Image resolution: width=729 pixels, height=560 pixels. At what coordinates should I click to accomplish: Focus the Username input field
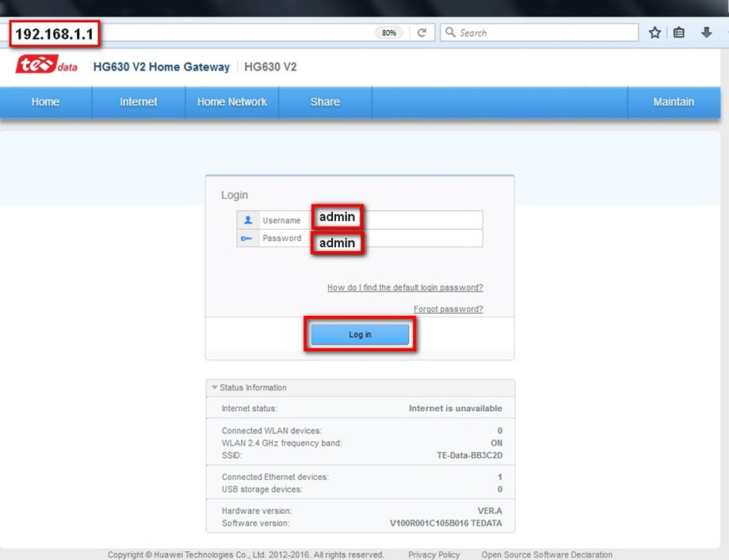pos(396,220)
